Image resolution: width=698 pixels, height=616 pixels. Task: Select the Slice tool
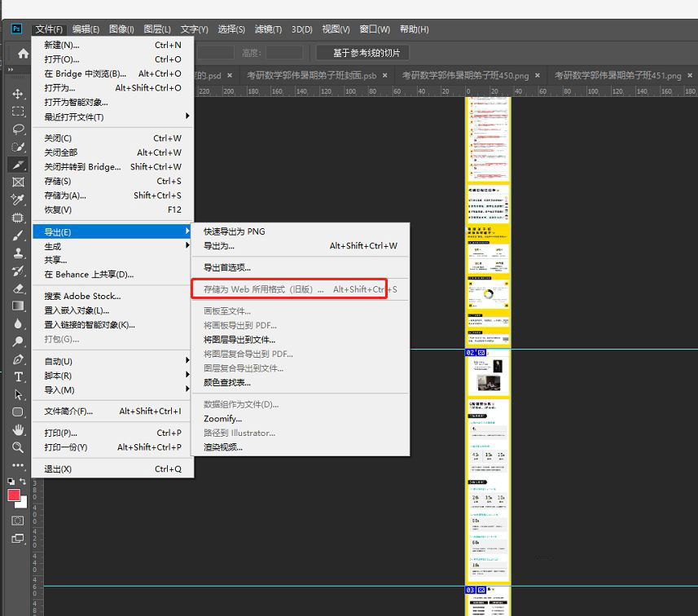[18, 165]
